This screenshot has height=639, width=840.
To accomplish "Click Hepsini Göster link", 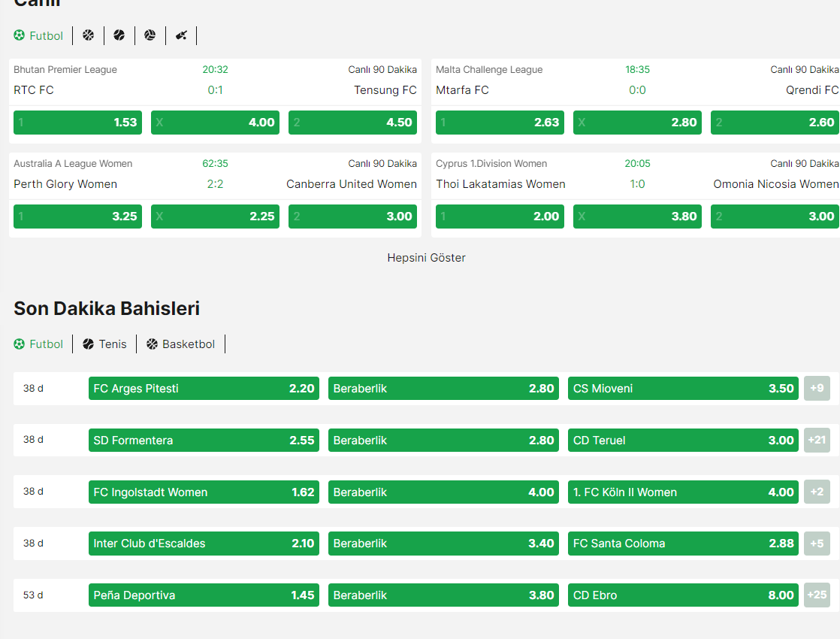I will point(427,258).
